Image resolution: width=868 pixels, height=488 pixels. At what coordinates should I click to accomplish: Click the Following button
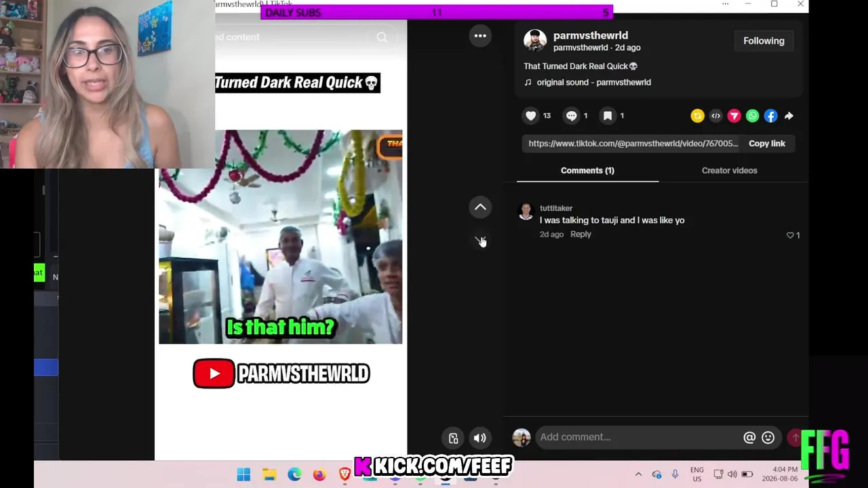click(x=764, y=41)
